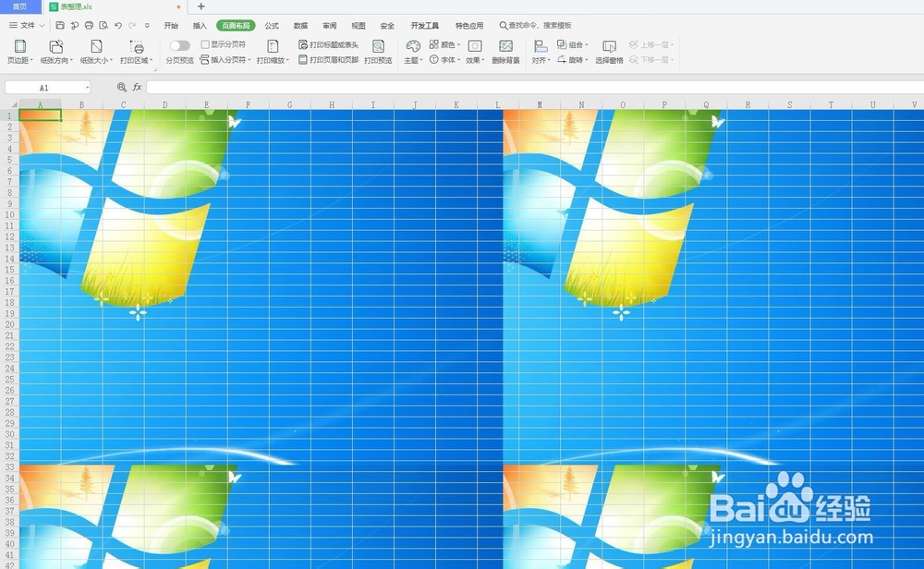Switch to the 审阅 Review tab
924x569 pixels.
point(330,25)
